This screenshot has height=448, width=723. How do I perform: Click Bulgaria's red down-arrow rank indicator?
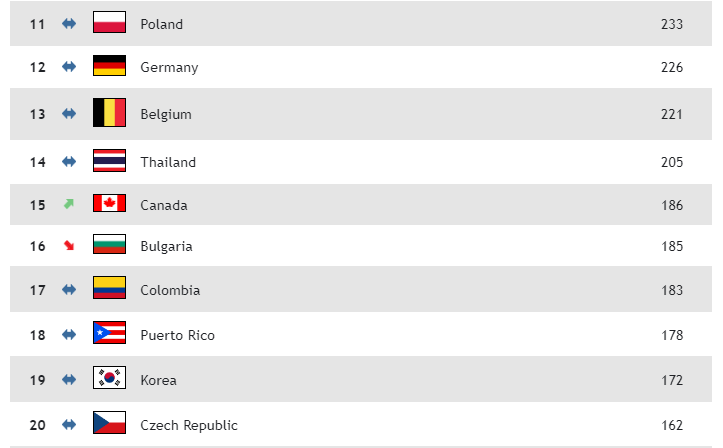[69, 246]
